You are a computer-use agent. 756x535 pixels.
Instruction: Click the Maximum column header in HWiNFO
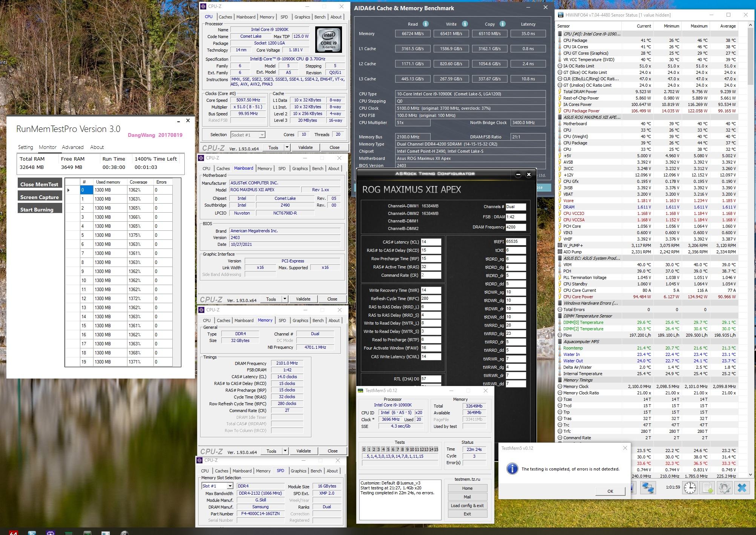(699, 26)
